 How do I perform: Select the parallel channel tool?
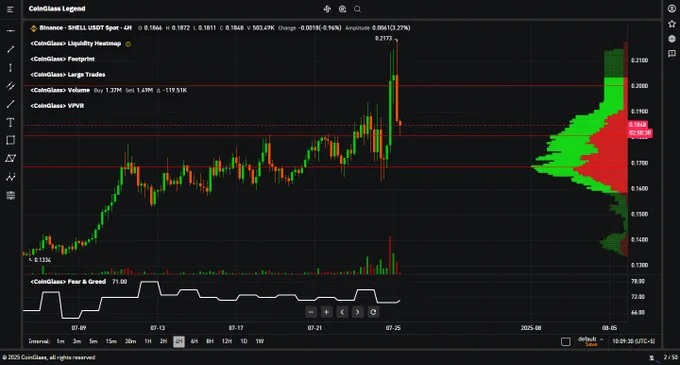[x=10, y=86]
